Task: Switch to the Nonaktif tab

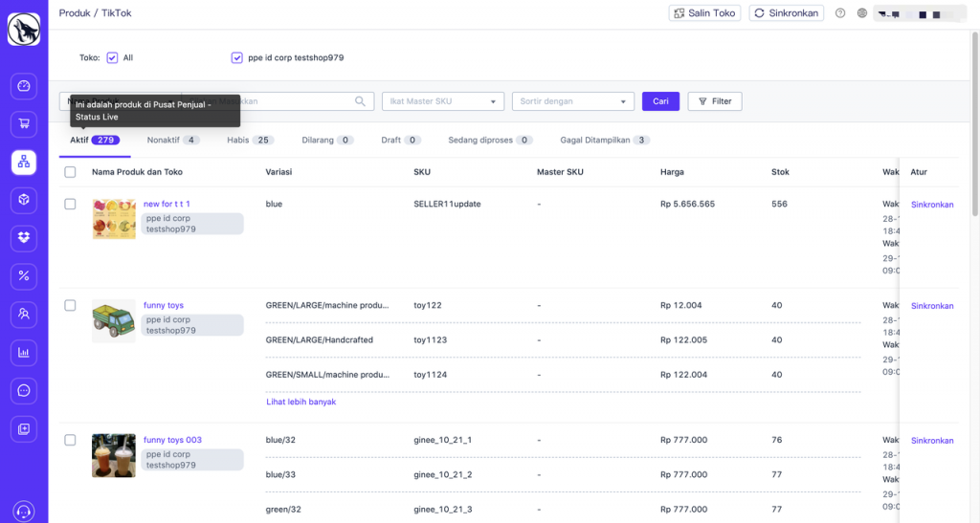Action: click(173, 140)
